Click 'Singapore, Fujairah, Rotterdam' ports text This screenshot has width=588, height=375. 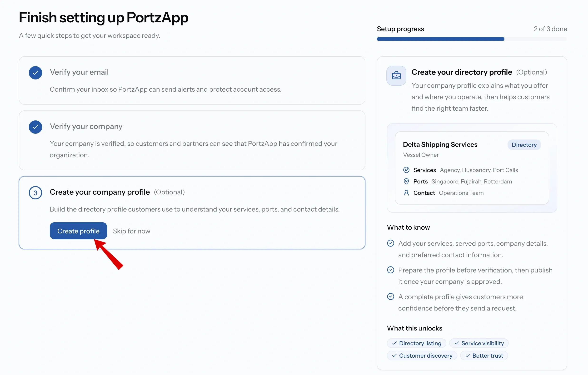(472, 181)
